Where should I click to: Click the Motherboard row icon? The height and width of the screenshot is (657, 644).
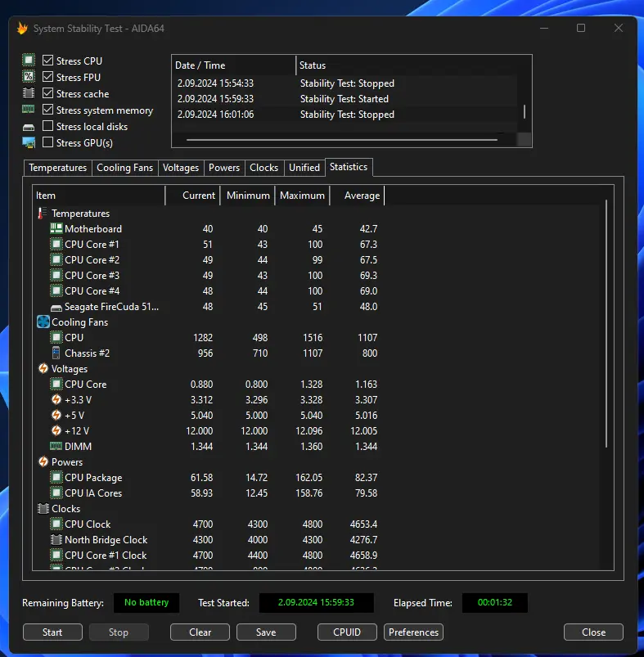(x=56, y=228)
